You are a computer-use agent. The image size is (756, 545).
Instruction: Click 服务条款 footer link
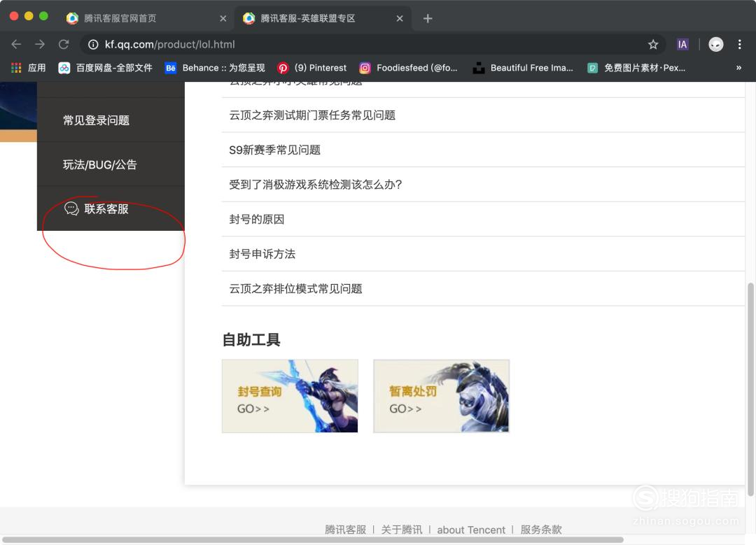tap(541, 530)
